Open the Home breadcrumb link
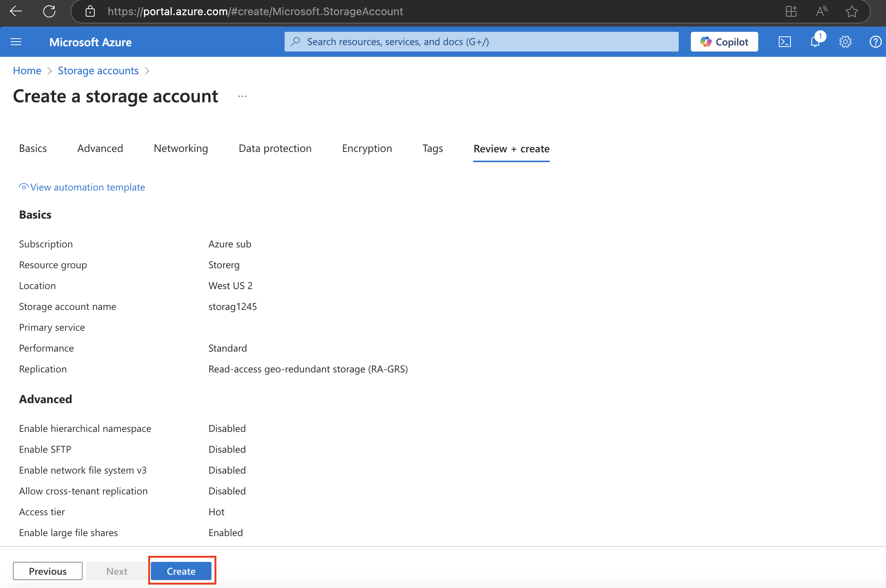The width and height of the screenshot is (886, 588). (x=27, y=70)
